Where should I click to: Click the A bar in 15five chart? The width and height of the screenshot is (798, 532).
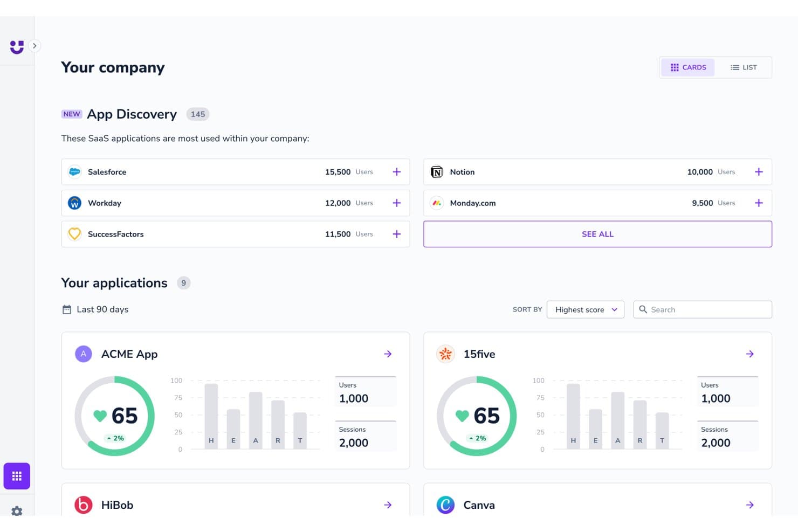[618, 420]
